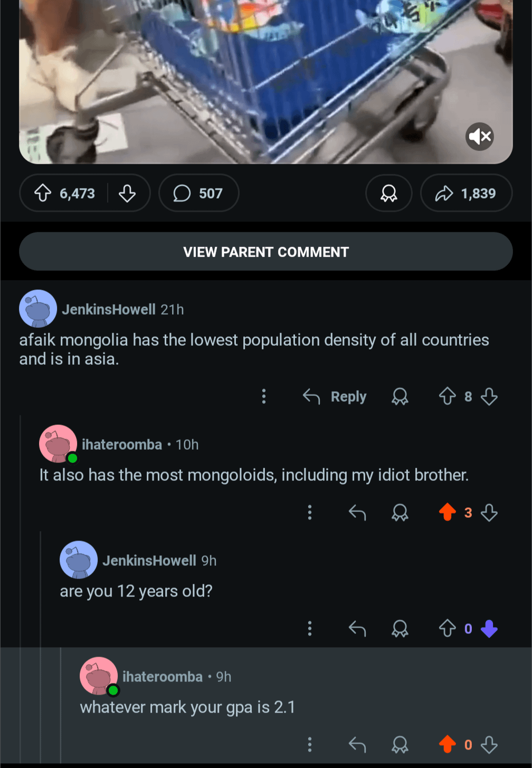
Task: Open options for 'are you 12 years old?' comment
Action: pos(310,629)
